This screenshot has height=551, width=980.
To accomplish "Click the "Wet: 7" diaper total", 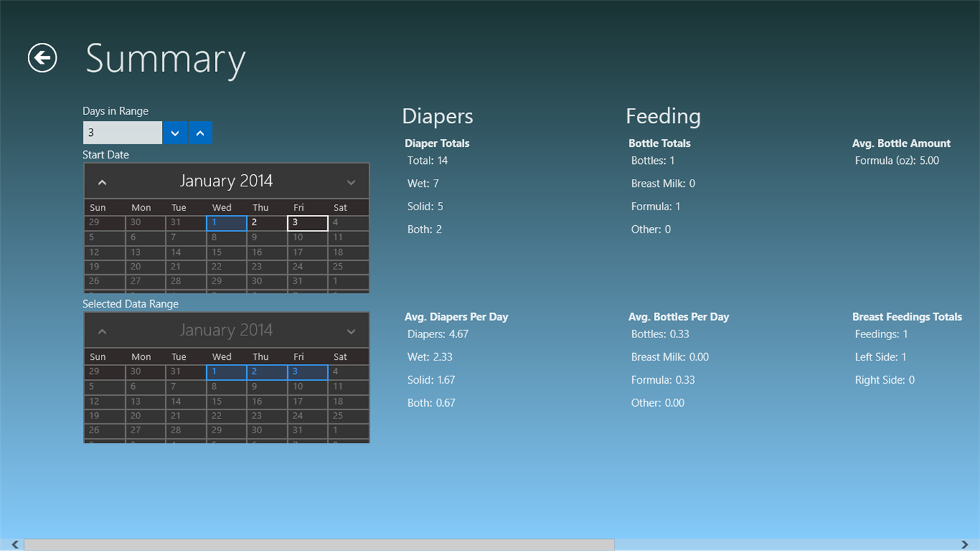I will pyautogui.click(x=423, y=184).
